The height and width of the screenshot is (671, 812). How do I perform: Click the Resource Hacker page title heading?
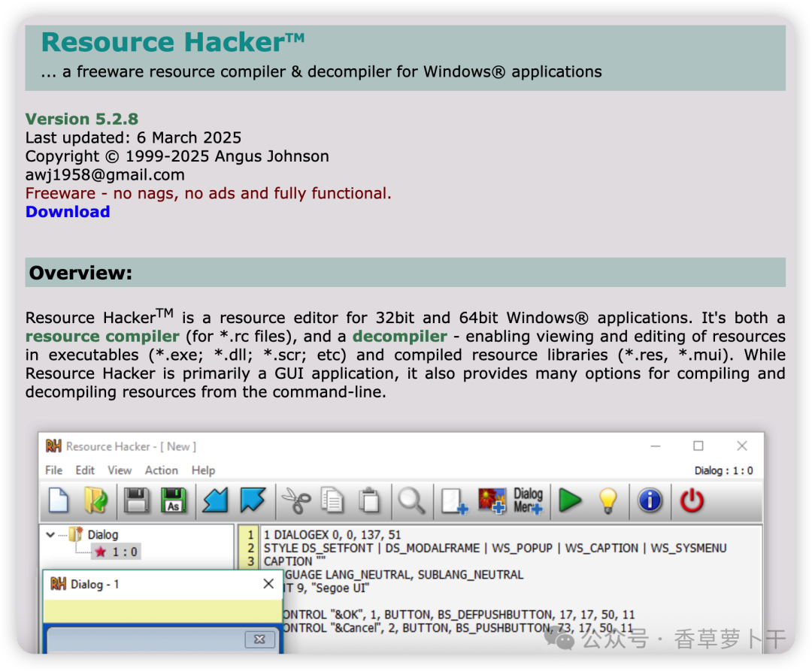tap(173, 42)
